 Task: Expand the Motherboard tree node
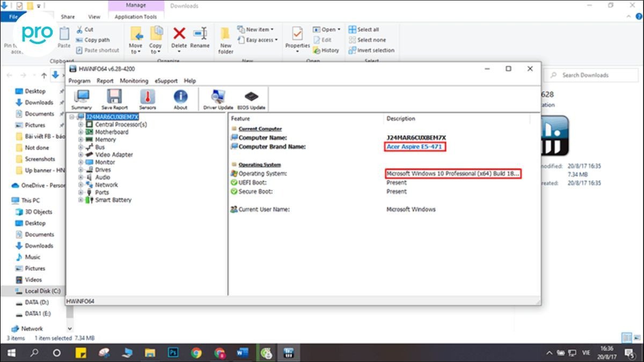click(x=80, y=132)
